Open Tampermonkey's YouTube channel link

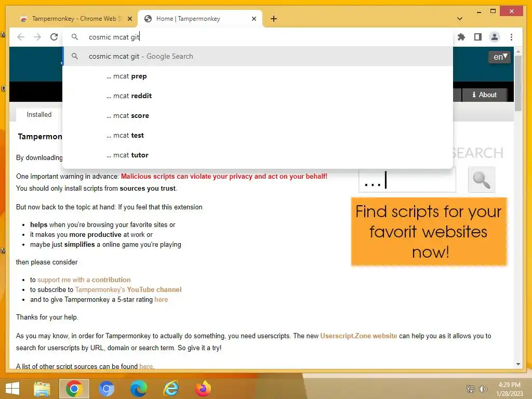click(x=128, y=290)
